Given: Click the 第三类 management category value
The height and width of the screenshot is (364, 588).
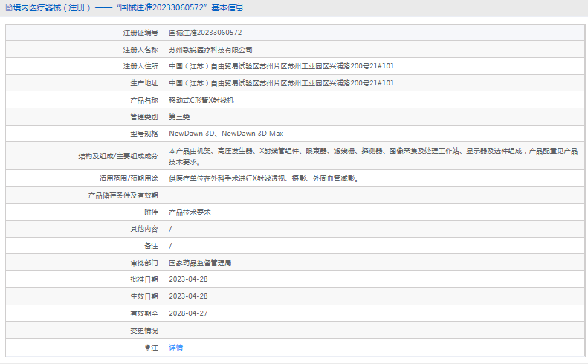Looking at the screenshot, I should 179,117.
